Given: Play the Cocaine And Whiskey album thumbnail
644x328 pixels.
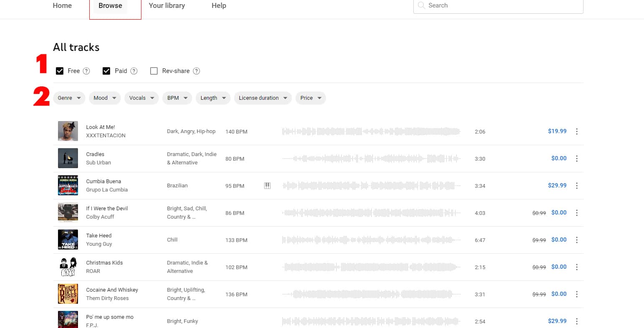Looking at the screenshot, I should [68, 294].
